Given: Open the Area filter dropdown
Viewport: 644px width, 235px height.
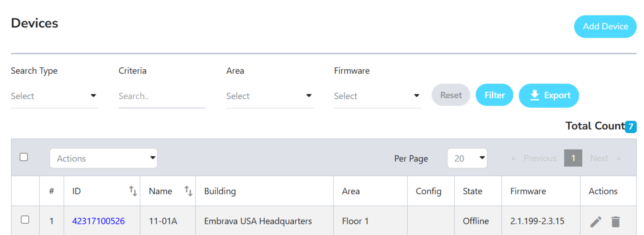Looking at the screenshot, I should pos(270,96).
